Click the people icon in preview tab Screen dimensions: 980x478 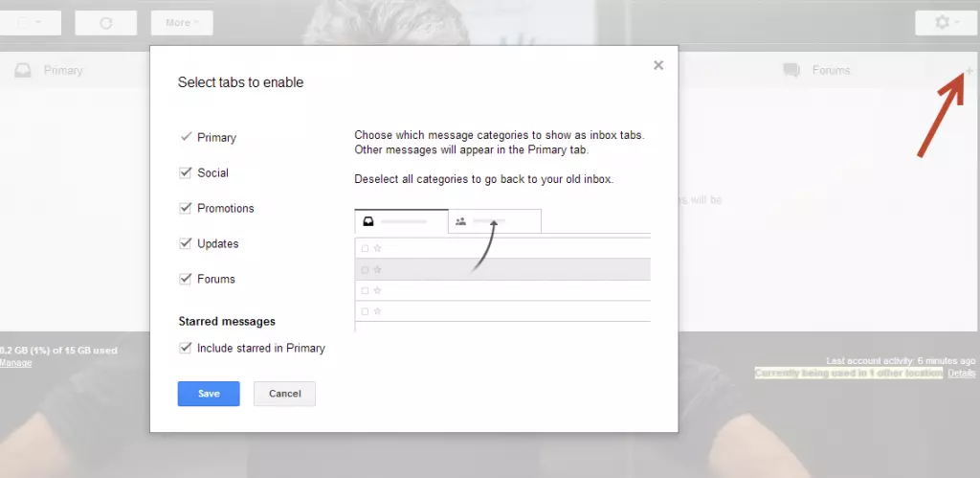460,221
